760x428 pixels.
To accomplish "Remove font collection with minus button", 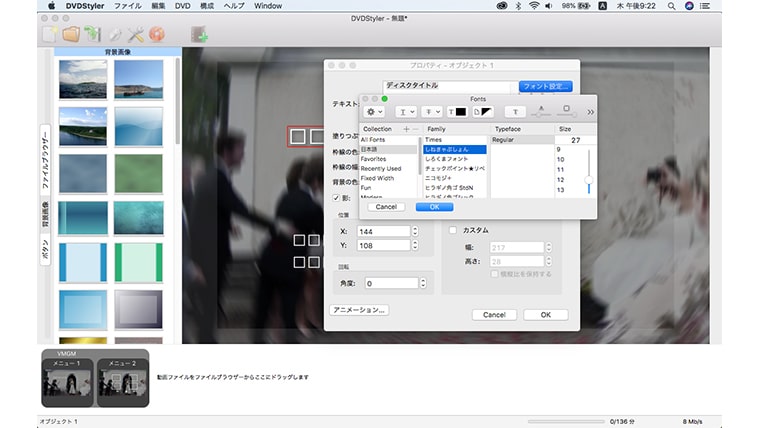I will 415,129.
